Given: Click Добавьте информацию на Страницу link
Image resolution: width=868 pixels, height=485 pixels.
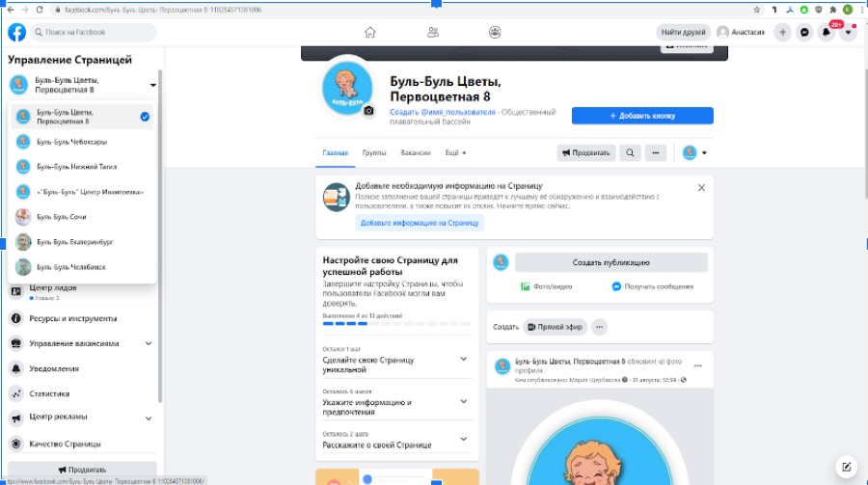Looking at the screenshot, I should click(420, 223).
